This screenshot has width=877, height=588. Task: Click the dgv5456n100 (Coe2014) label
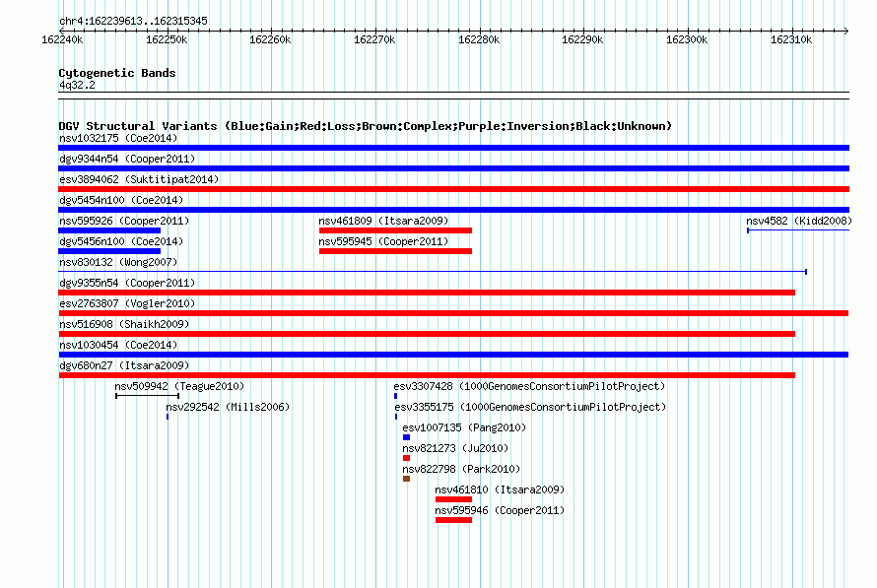coord(121,241)
